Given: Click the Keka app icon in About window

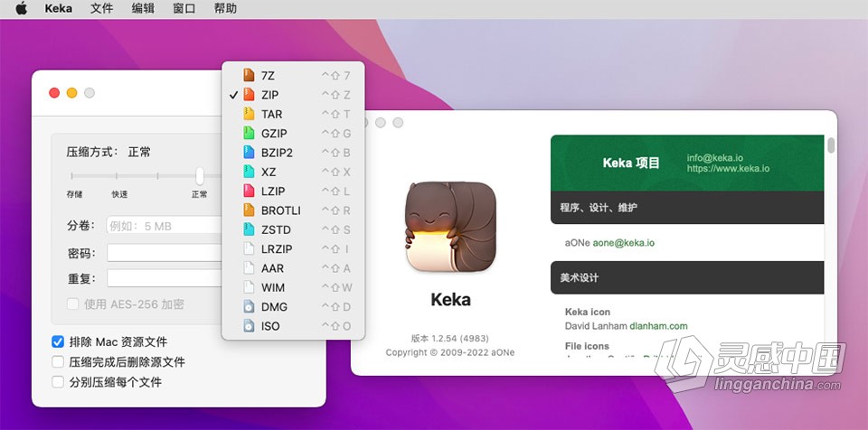Looking at the screenshot, I should tap(450, 227).
